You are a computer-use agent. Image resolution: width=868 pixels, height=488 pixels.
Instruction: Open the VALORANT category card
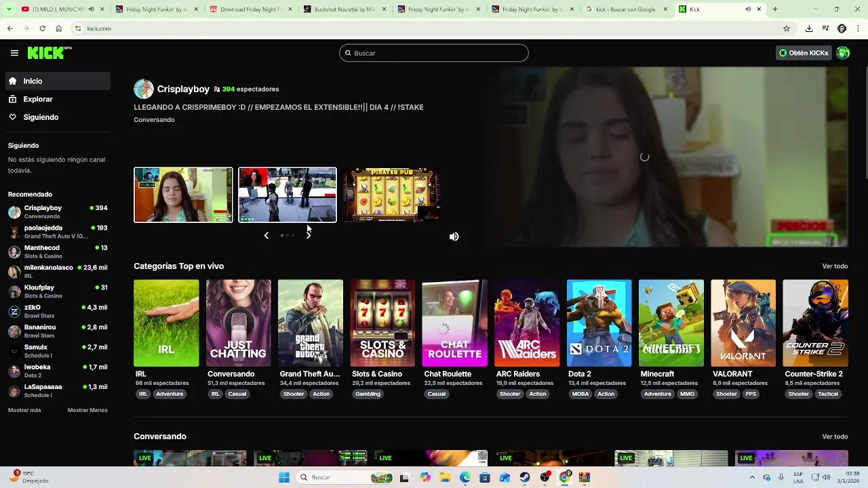tap(743, 323)
